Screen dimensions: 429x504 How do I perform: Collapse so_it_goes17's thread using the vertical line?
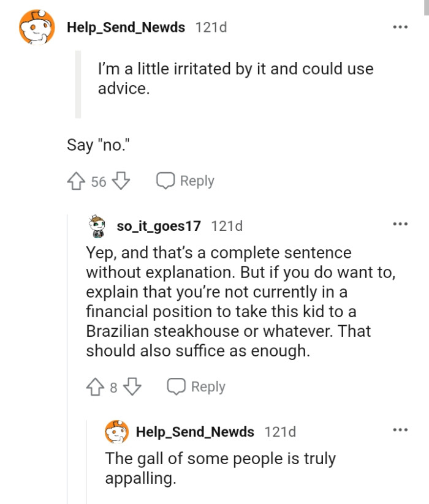[68, 306]
